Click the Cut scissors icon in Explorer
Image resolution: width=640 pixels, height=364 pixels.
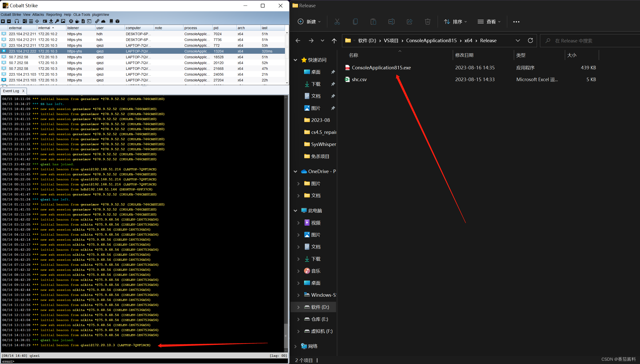click(x=337, y=22)
